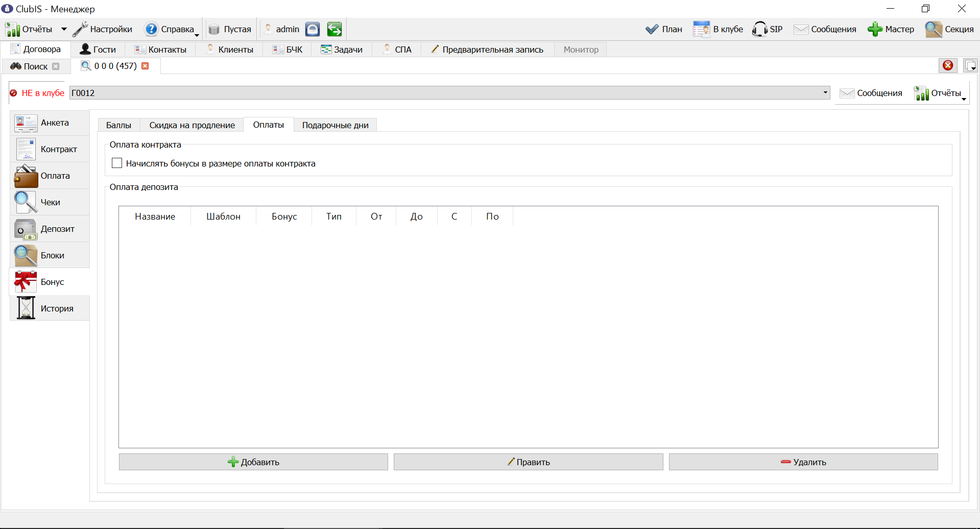Click the blue lock icon beside admin
Viewport: 980px width, 529px height.
pos(313,29)
